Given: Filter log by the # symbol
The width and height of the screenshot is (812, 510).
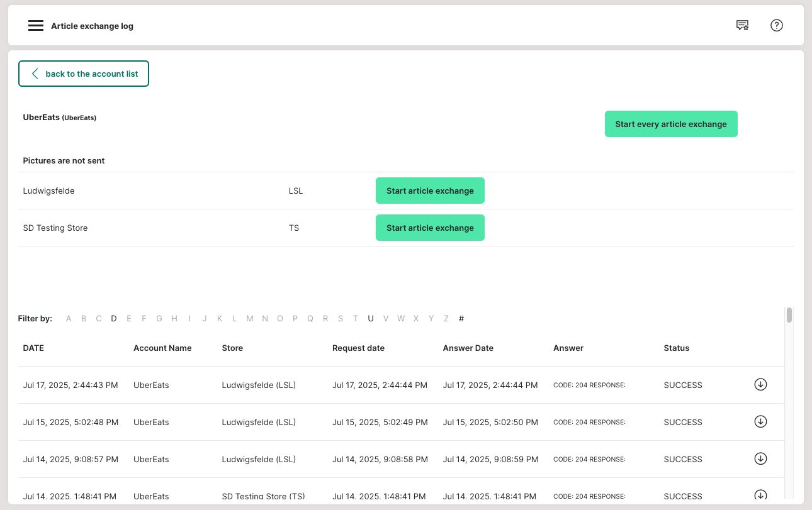Looking at the screenshot, I should coord(461,319).
